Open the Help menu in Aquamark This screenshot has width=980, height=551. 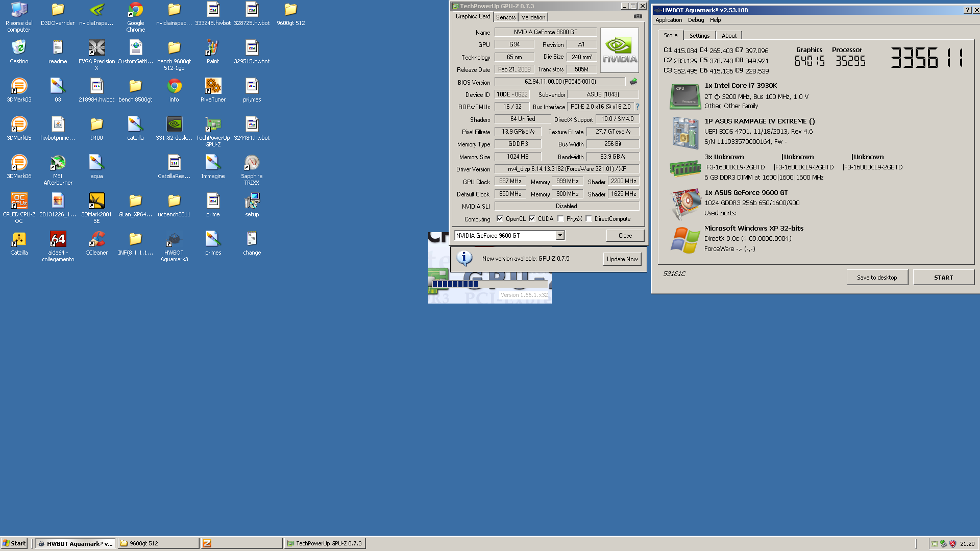pyautogui.click(x=715, y=20)
